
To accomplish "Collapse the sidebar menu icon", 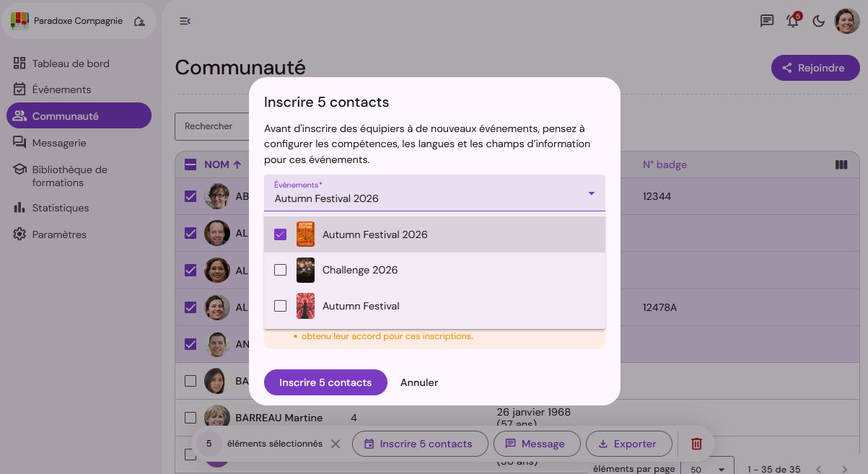I will tap(185, 21).
